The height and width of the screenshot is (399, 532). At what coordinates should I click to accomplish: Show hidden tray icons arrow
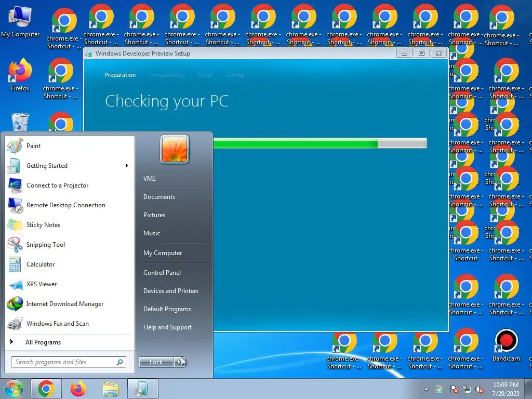426,389
